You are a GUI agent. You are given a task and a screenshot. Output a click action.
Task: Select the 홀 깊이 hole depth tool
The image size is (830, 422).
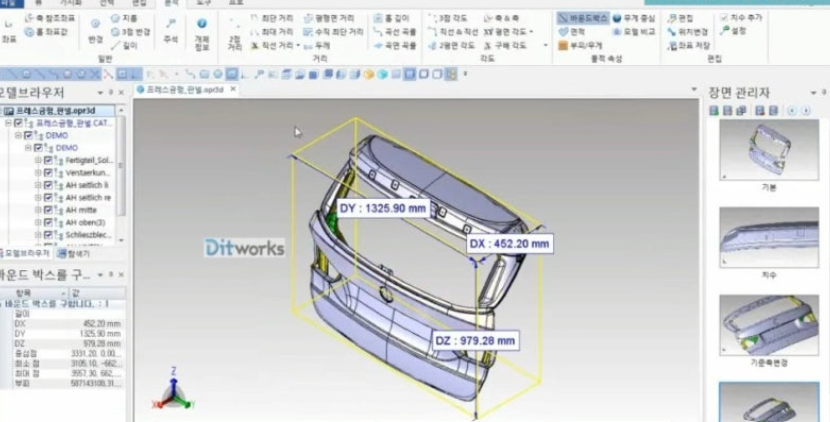pos(391,19)
